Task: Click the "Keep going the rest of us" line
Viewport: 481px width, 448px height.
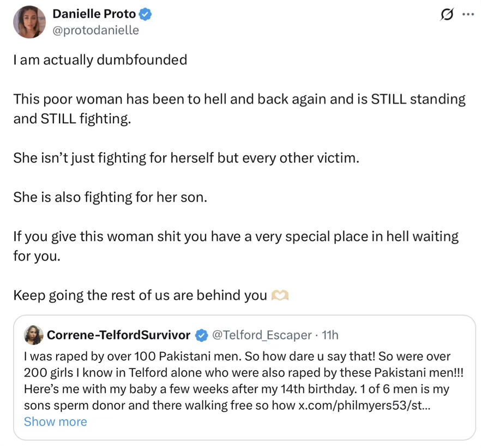Action: click(140, 295)
